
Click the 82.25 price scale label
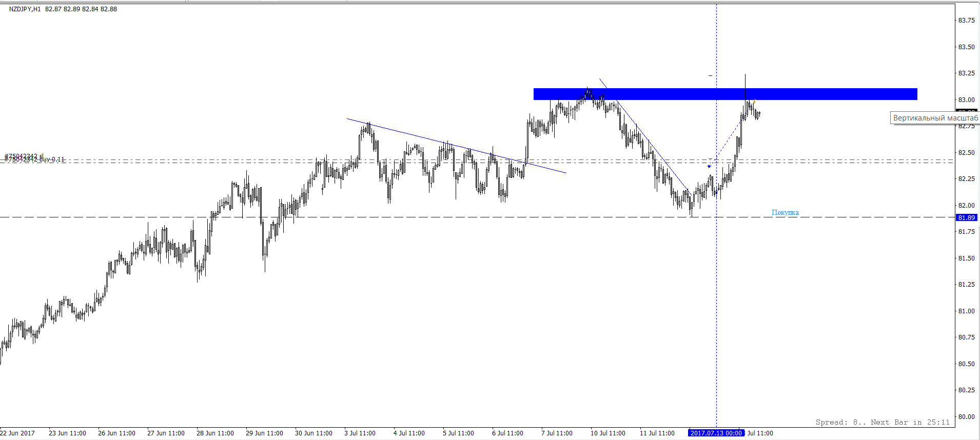[966, 179]
